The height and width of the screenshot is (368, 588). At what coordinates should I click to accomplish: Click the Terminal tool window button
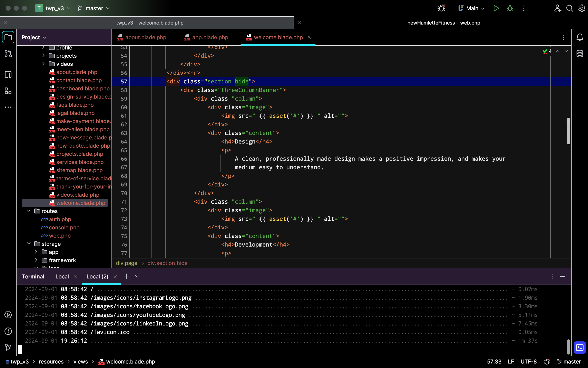point(580,347)
